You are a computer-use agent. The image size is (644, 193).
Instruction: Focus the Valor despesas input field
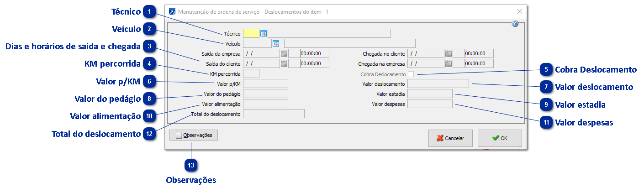pyautogui.click(x=430, y=104)
